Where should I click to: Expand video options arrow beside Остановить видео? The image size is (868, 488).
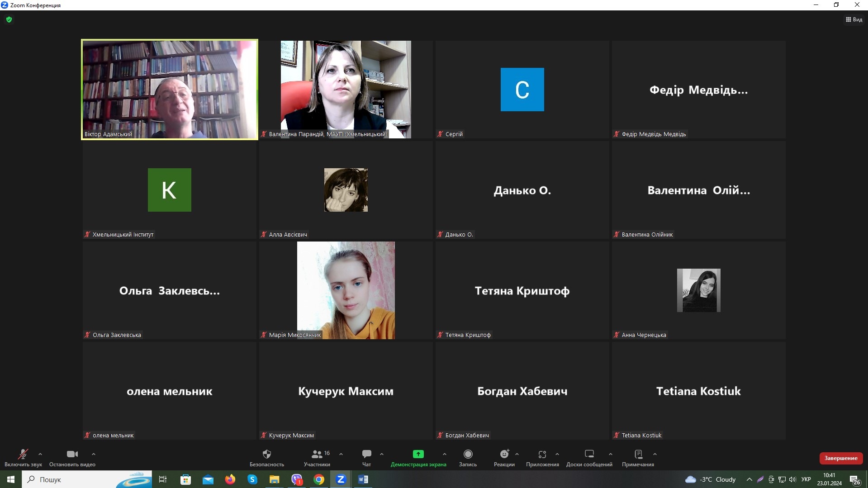pyautogui.click(x=94, y=454)
